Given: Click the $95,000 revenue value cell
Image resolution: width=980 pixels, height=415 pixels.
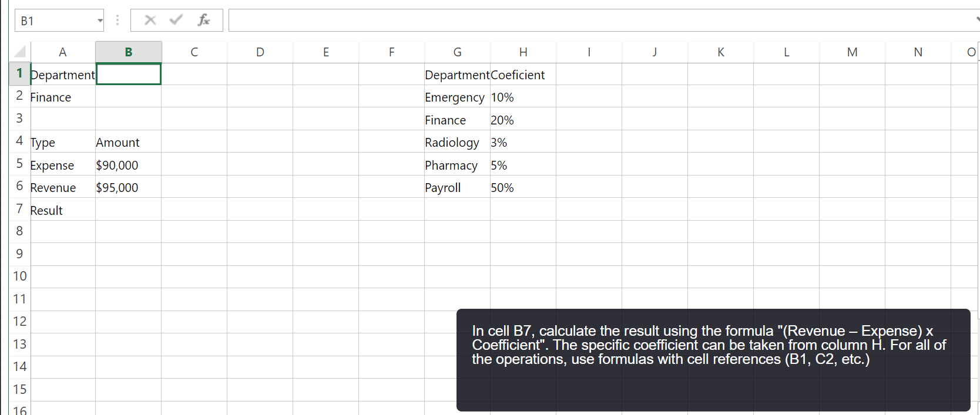Looking at the screenshot, I should coord(129,187).
